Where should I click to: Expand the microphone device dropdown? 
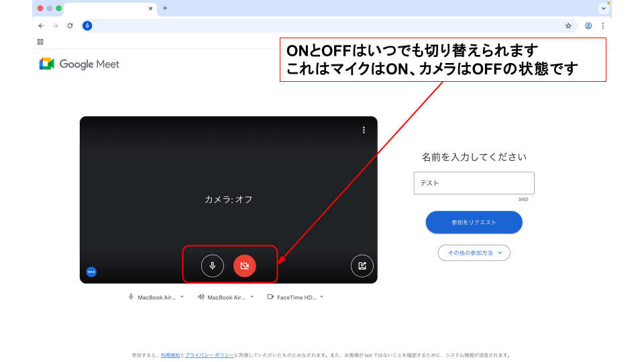click(x=156, y=297)
